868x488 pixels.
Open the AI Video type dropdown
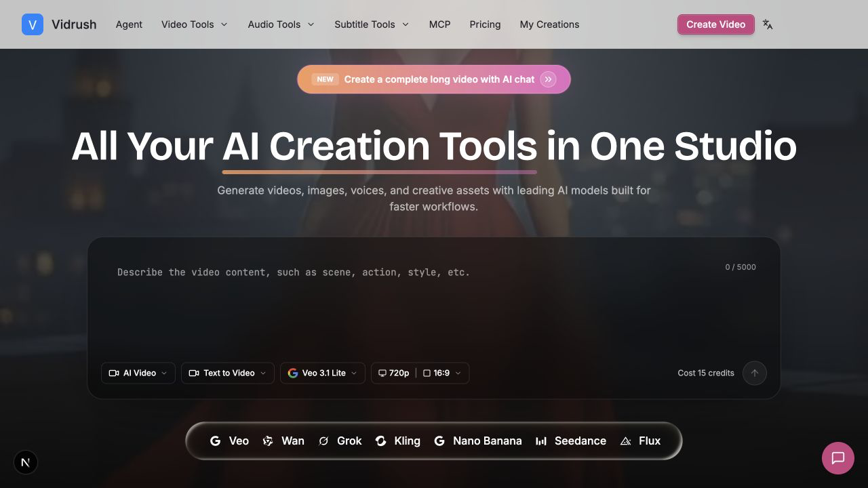tap(138, 373)
